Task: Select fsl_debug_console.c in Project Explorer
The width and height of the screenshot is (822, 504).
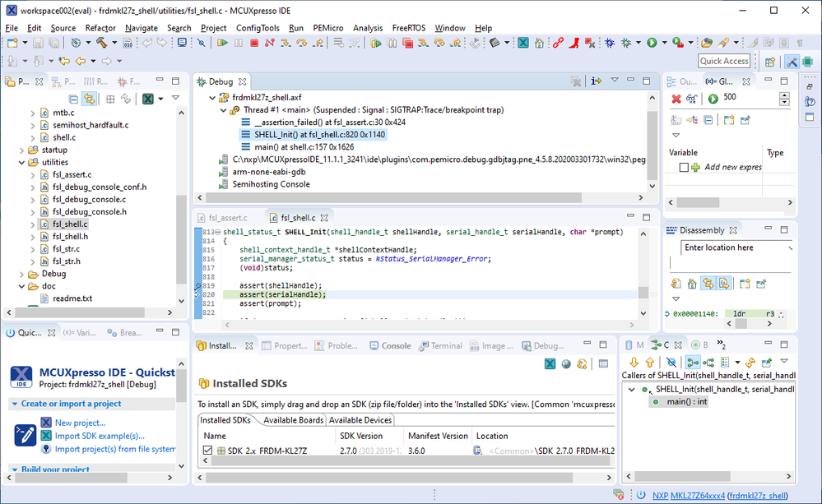Action: pos(89,200)
